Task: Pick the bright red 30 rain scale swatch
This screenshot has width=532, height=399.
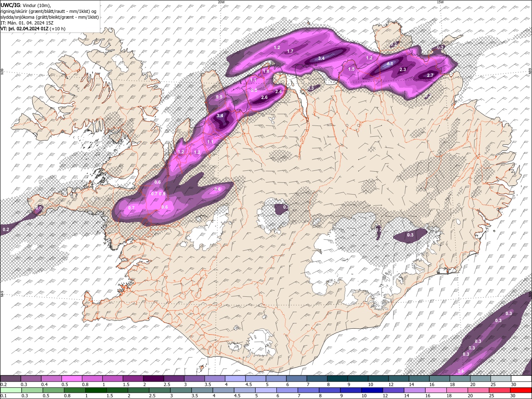Action: (521, 390)
